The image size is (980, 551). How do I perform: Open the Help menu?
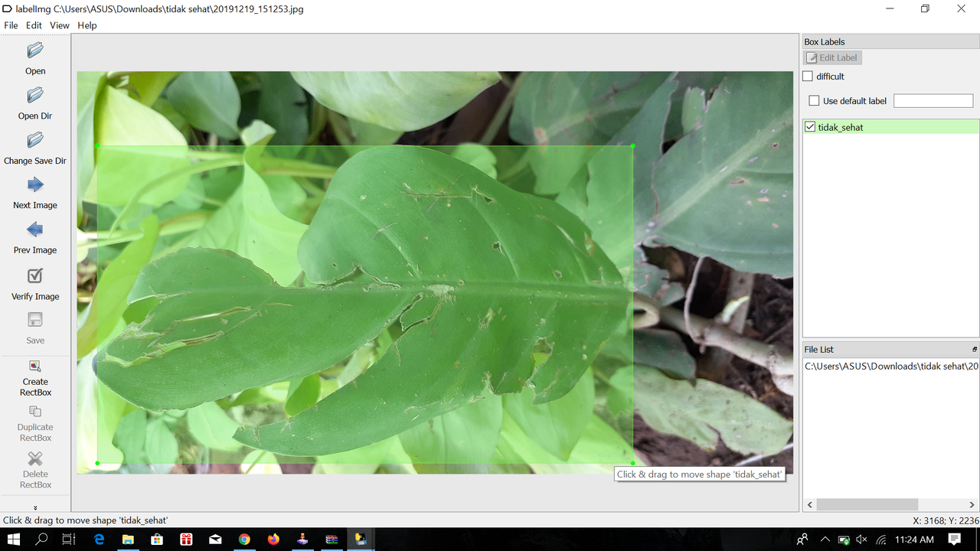pos(87,25)
